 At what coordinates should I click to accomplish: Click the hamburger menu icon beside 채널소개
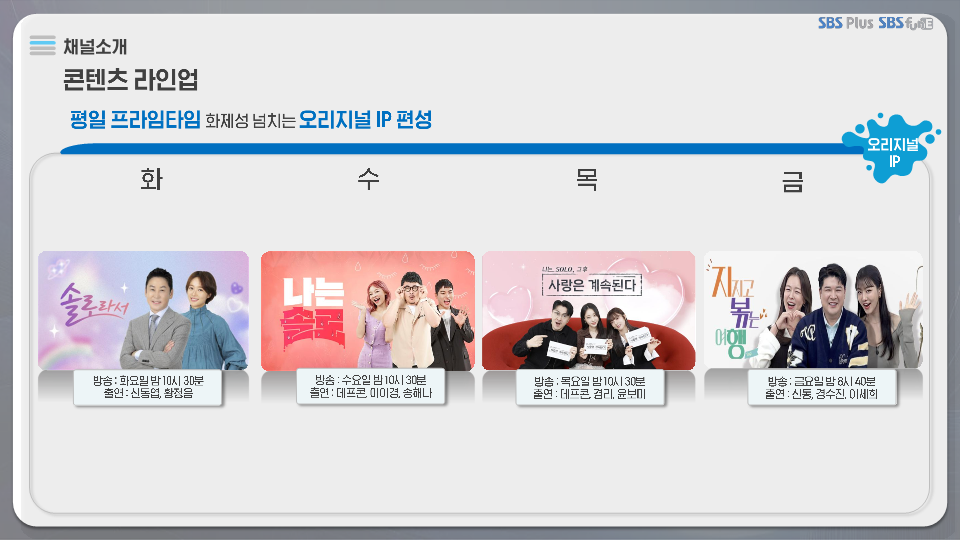coord(42,46)
